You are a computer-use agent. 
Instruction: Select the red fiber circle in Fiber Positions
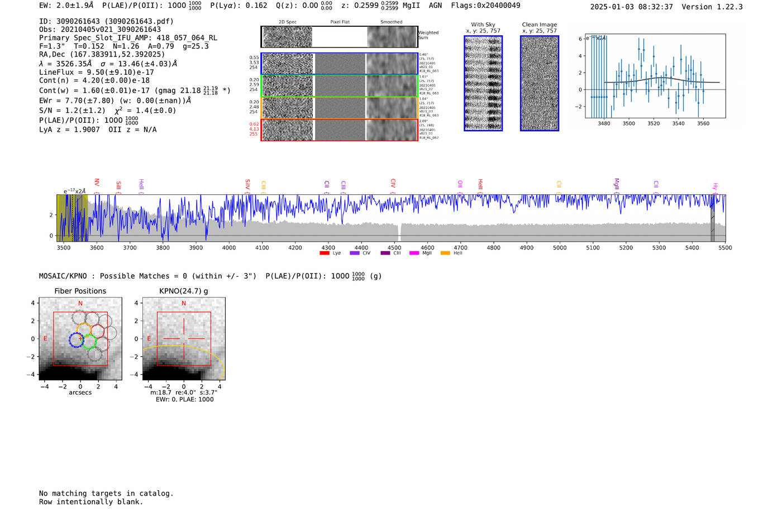pyautogui.click(x=97, y=332)
